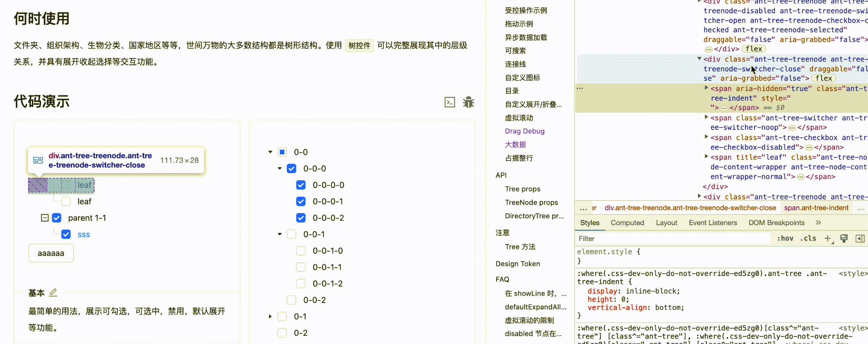Check the 0-2 checkbox

click(x=282, y=333)
